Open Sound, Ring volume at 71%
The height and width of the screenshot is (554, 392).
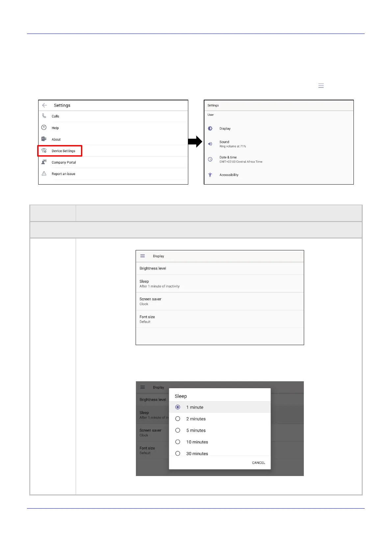[279, 144]
